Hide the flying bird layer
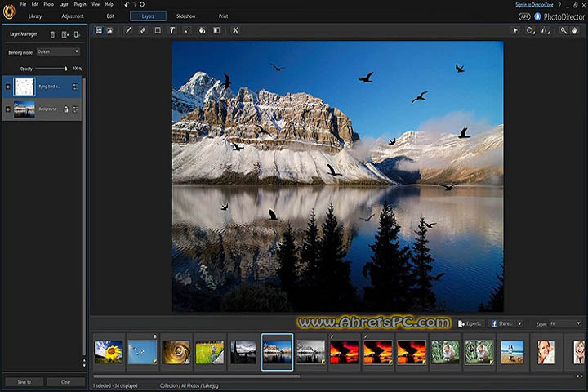The width and height of the screenshot is (588, 392). (8, 87)
